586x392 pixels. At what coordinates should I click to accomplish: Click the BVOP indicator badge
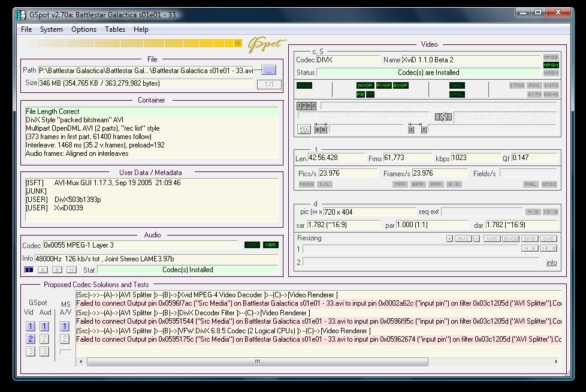tap(400, 86)
